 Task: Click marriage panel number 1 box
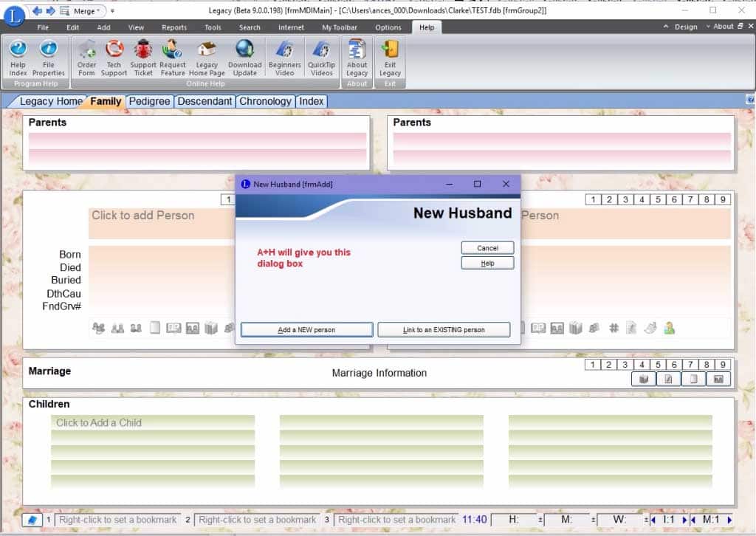(x=593, y=365)
